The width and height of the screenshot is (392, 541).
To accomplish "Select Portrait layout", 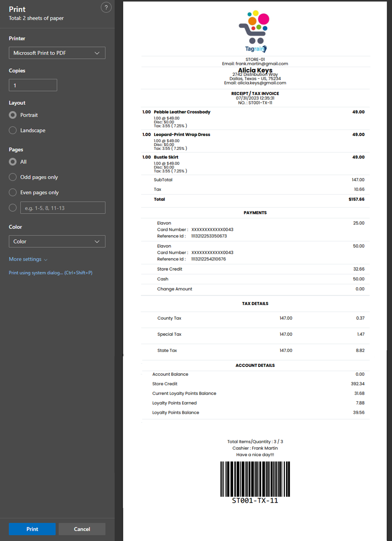I will coord(13,115).
